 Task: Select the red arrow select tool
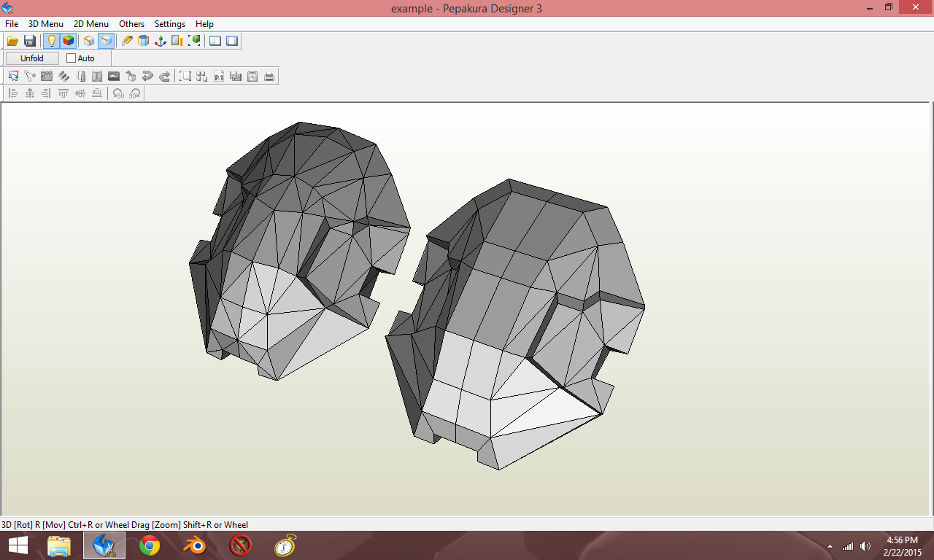pyautogui.click(x=13, y=76)
